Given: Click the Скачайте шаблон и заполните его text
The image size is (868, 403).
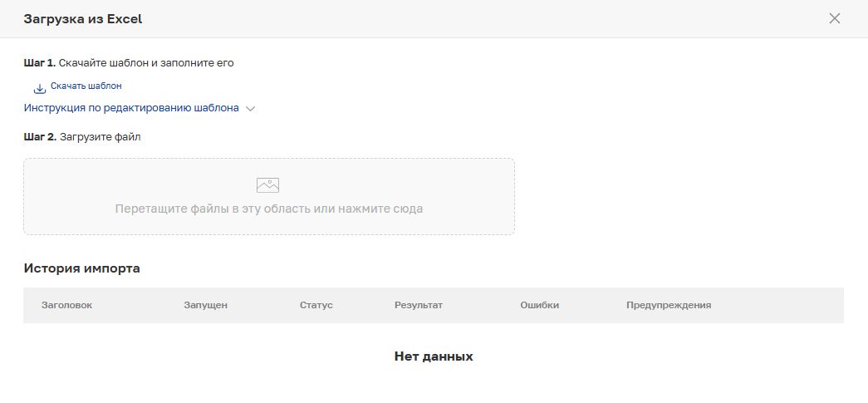Looking at the screenshot, I should tap(146, 62).
